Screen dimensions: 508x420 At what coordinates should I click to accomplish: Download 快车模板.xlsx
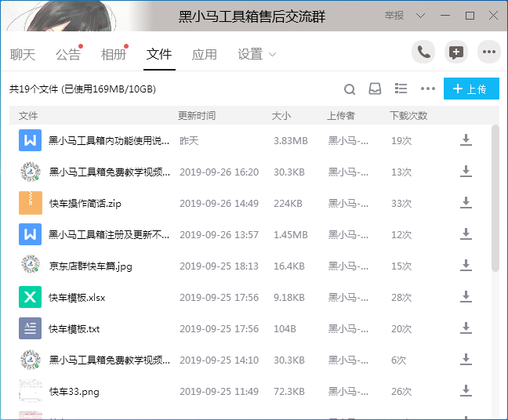[x=466, y=297]
